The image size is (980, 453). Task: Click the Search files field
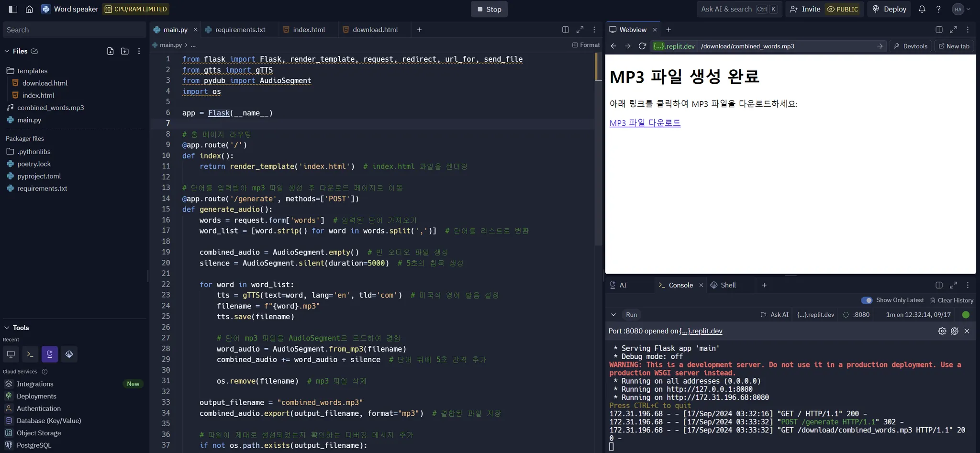pyautogui.click(x=74, y=30)
